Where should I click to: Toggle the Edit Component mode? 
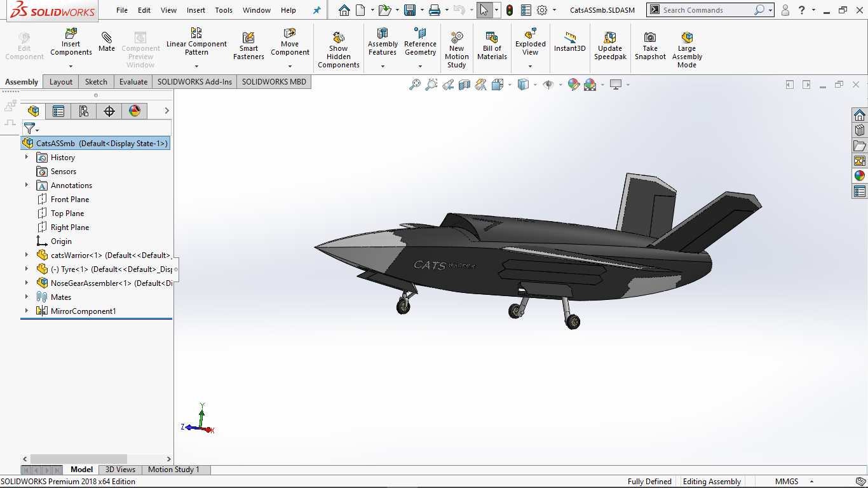tap(24, 44)
